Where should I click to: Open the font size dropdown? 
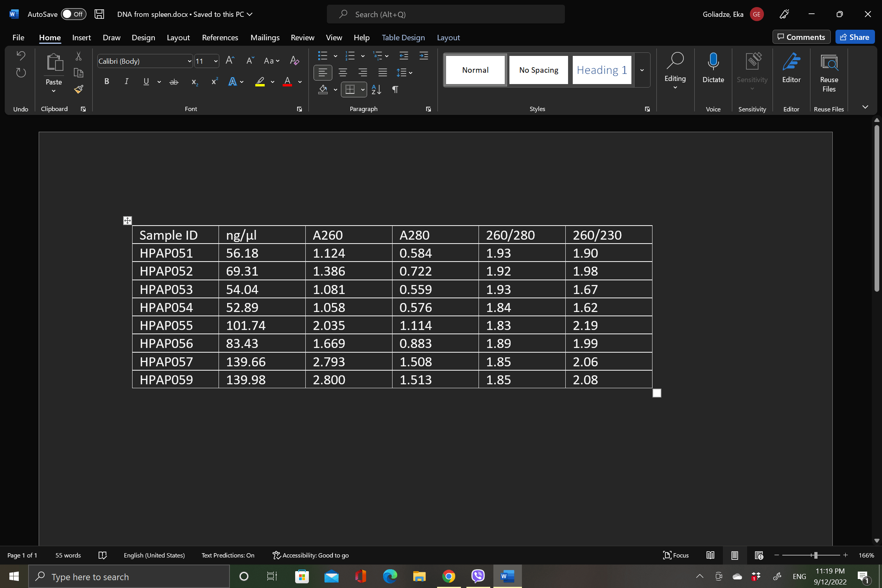tap(215, 61)
